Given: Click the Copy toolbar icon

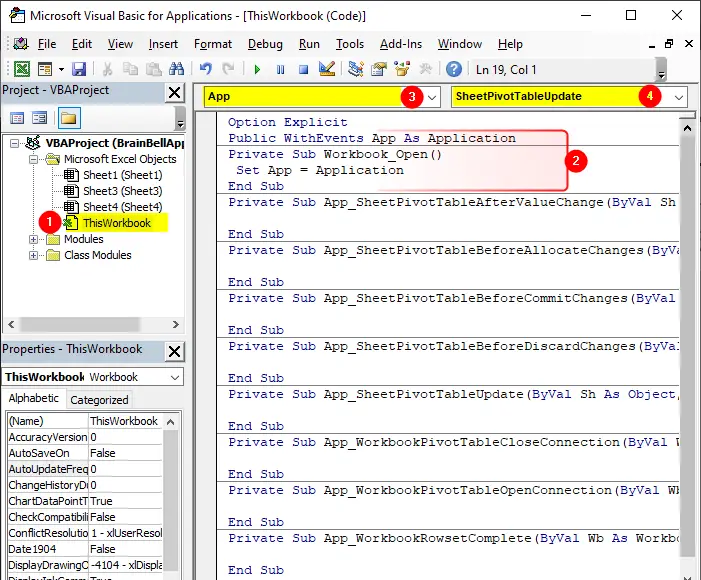Looking at the screenshot, I should (131, 69).
